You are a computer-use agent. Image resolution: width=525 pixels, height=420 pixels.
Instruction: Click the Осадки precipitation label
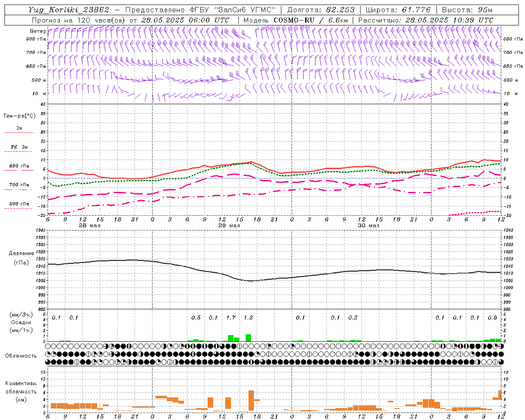(x=21, y=322)
